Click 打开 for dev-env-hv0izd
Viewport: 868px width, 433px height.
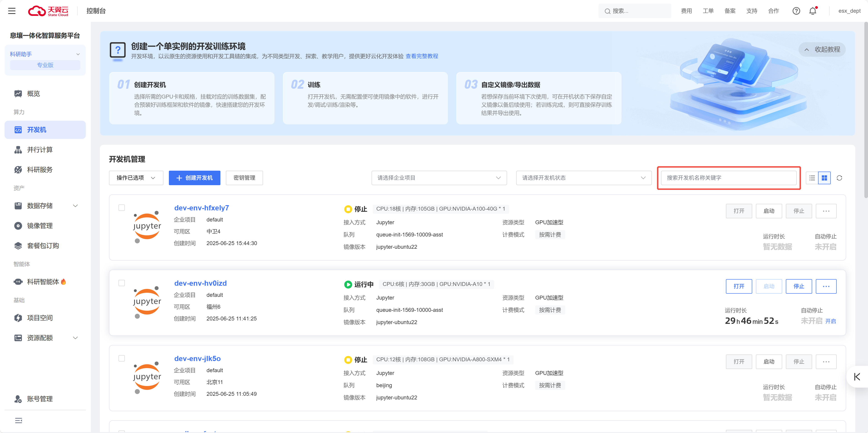point(739,286)
